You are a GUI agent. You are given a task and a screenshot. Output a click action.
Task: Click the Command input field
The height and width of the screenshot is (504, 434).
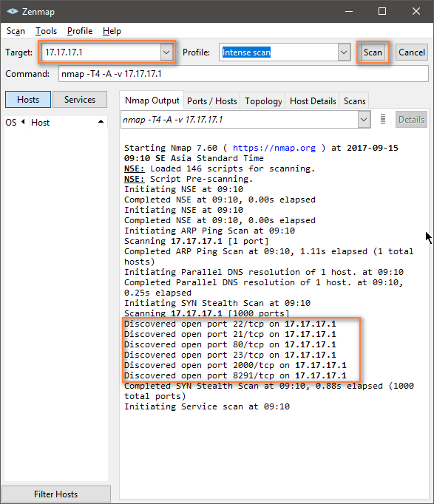point(243,74)
